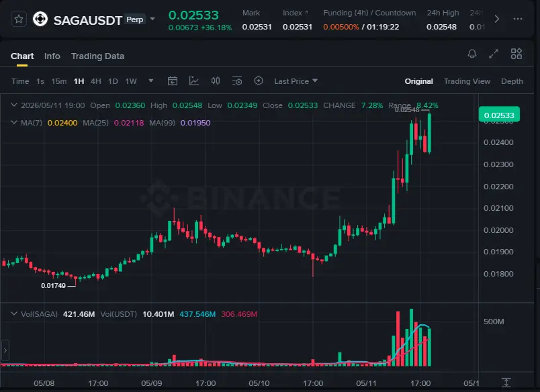
Task: Click the pink volume MA value 306.469M
Action: 239,314
